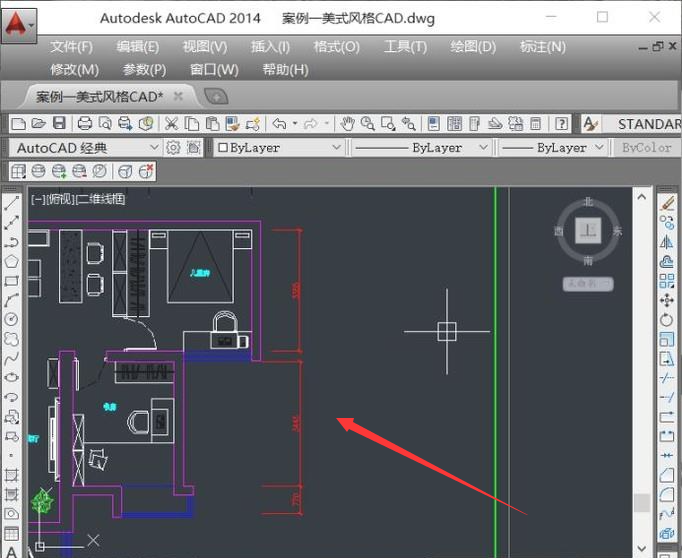Click the Zoom Realtime magnifier
Screen dimensions: 683x558
(367, 124)
